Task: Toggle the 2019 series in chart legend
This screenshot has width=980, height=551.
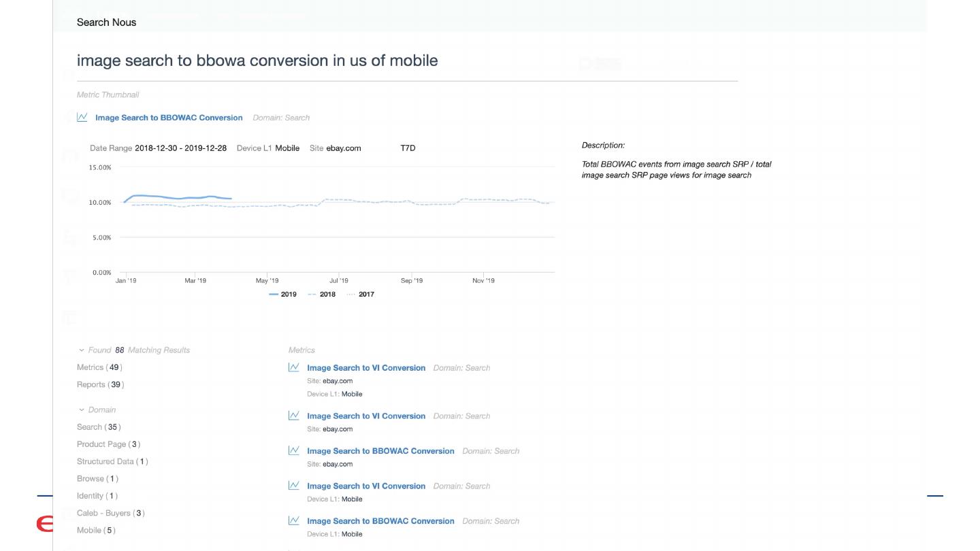Action: tap(283, 295)
